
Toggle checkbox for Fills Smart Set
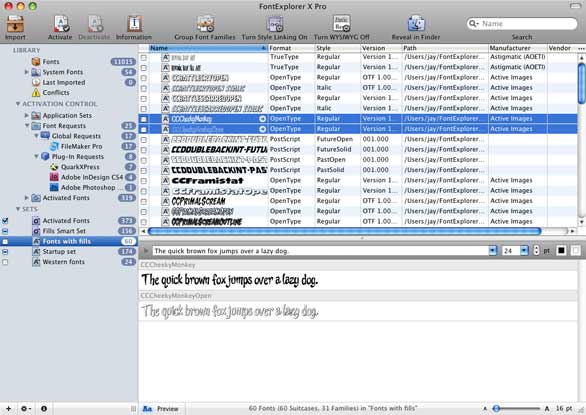pyautogui.click(x=5, y=231)
